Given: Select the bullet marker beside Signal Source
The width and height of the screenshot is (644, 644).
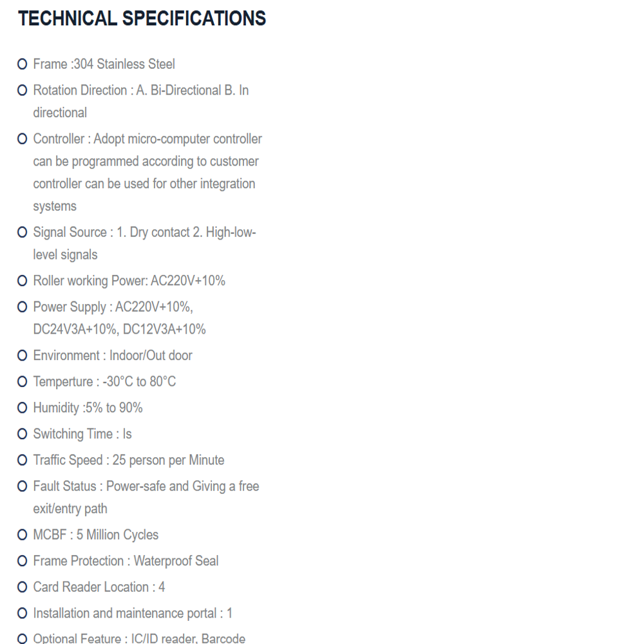Looking at the screenshot, I should coord(22,232).
